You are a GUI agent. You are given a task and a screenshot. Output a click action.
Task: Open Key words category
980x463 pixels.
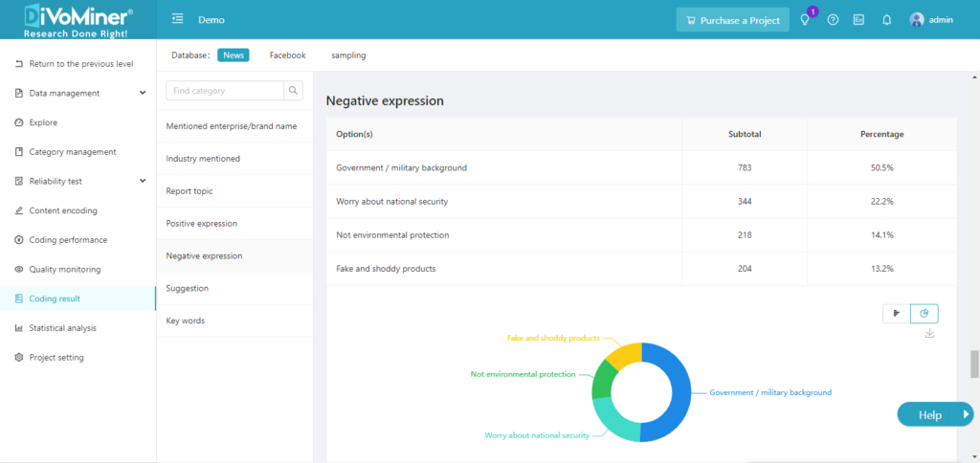[234, 321]
